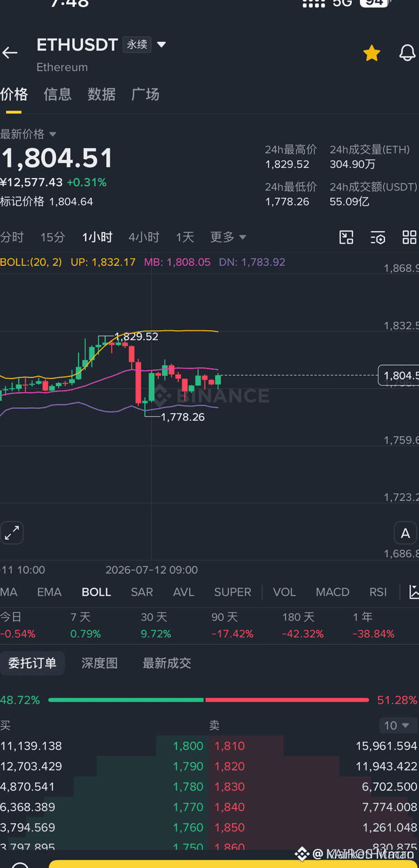Tap bid price 1,780 in order book

(188, 787)
